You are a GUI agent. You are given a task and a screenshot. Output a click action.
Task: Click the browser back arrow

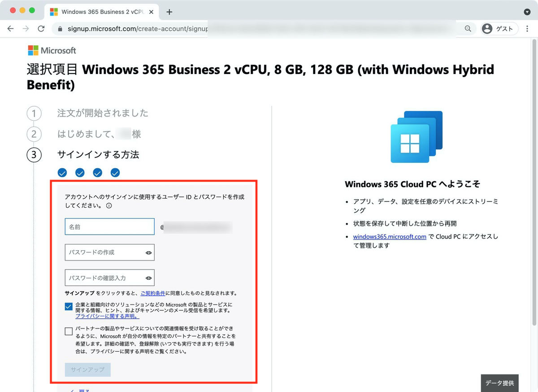pos(10,29)
